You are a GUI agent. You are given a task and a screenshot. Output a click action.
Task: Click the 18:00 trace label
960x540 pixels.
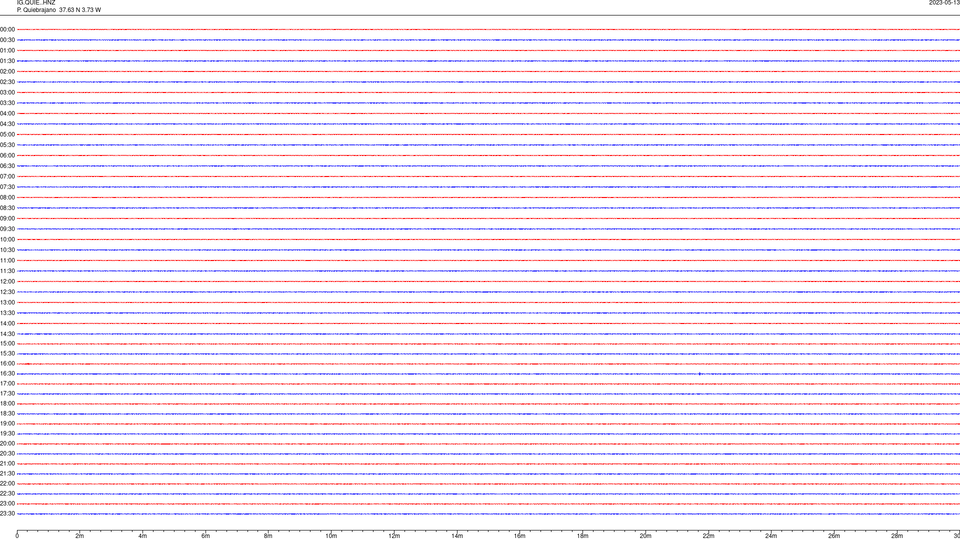7,403
